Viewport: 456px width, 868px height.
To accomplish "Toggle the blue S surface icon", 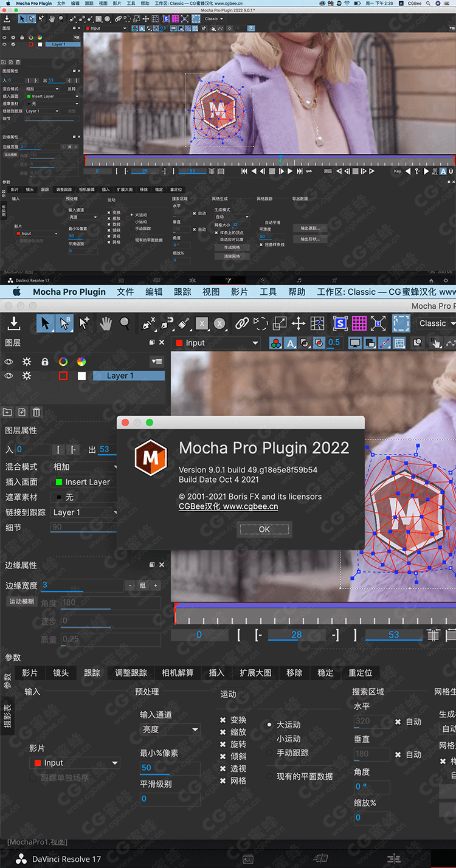I will [x=340, y=323].
